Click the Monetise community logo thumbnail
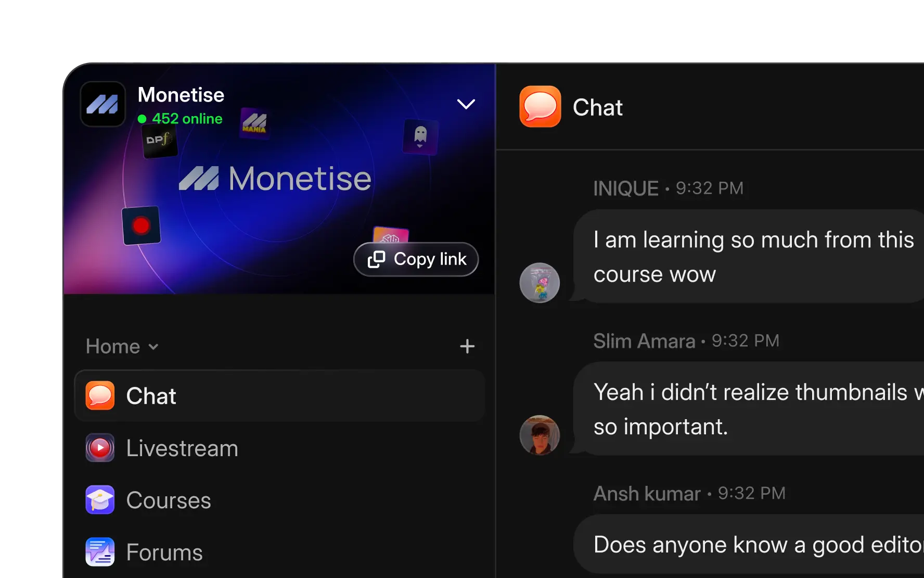 tap(102, 104)
